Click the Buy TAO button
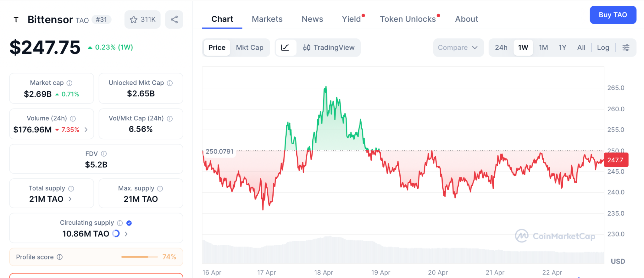The height and width of the screenshot is (278, 644). pyautogui.click(x=613, y=15)
